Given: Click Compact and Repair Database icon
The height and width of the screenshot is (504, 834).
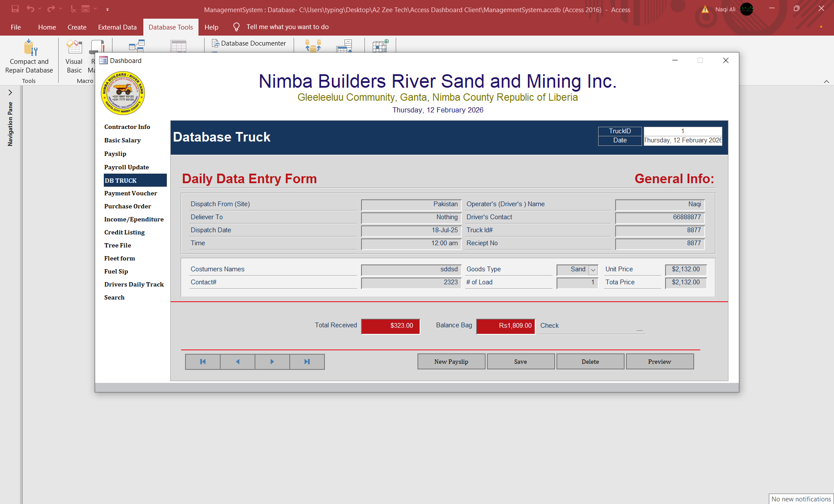Looking at the screenshot, I should point(30,47).
